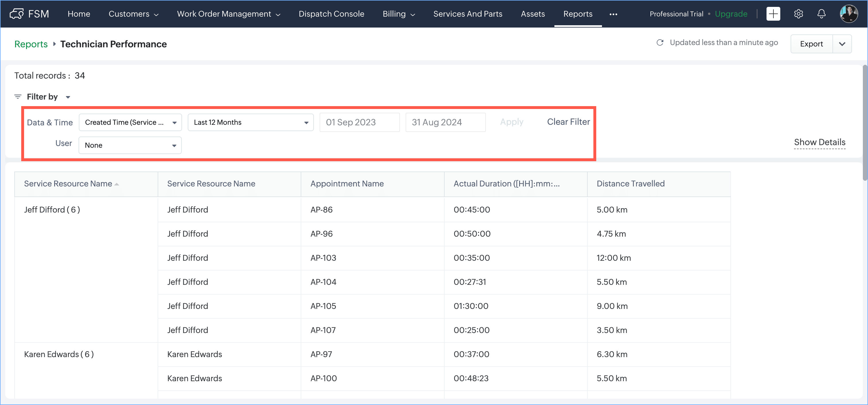Open the Last 12 Months dropdown
Image resolution: width=868 pixels, height=405 pixels.
coord(250,122)
